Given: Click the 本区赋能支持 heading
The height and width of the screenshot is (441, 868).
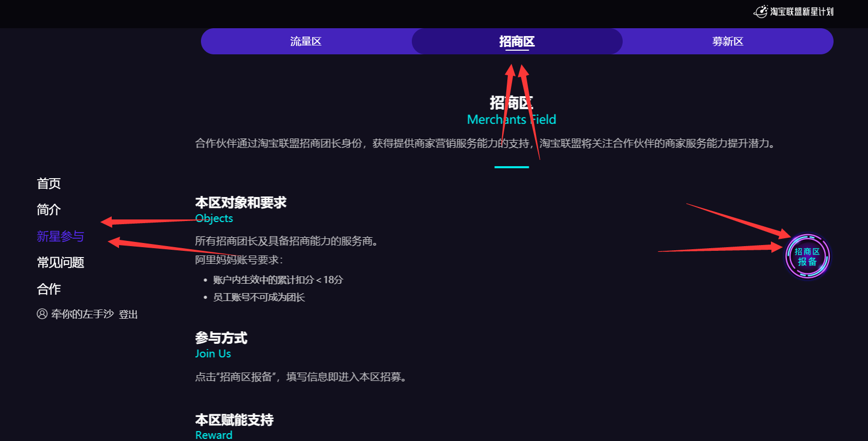Looking at the screenshot, I should coord(234,420).
